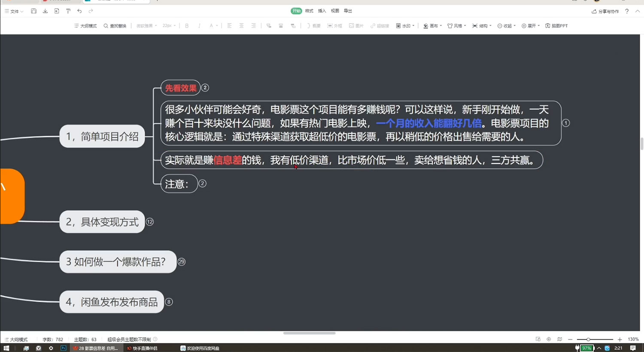Toggle bold formatting
The width and height of the screenshot is (644, 352).
[x=186, y=26]
